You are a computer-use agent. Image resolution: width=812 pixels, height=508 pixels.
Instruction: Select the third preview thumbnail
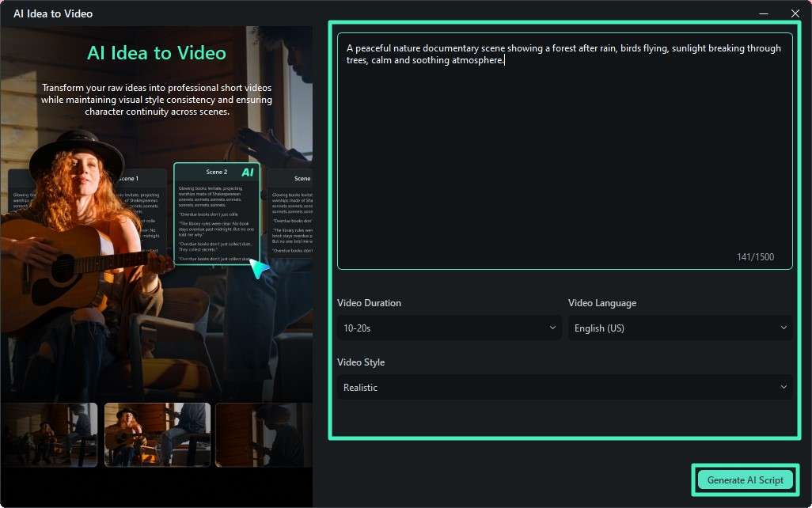point(264,435)
